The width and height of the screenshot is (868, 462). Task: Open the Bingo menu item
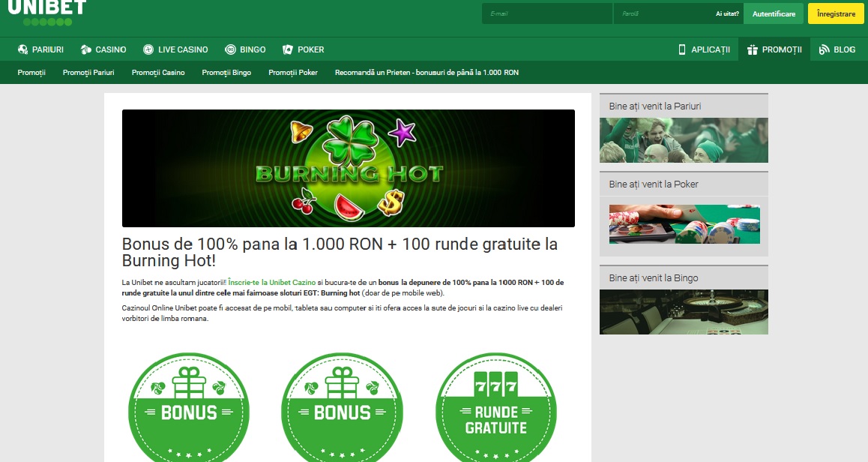click(245, 49)
